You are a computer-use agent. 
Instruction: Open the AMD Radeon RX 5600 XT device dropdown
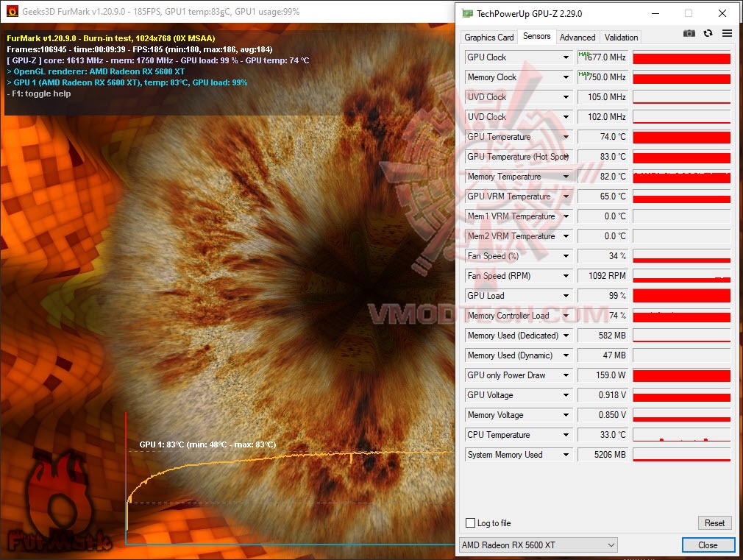[538, 545]
